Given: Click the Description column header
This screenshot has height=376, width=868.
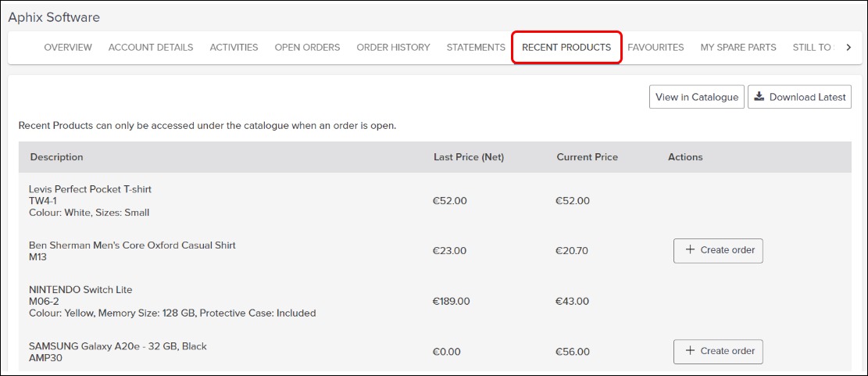Looking at the screenshot, I should (56, 157).
